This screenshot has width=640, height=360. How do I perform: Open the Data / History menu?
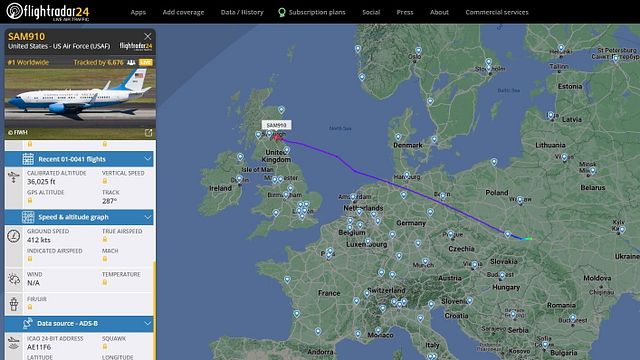click(242, 12)
